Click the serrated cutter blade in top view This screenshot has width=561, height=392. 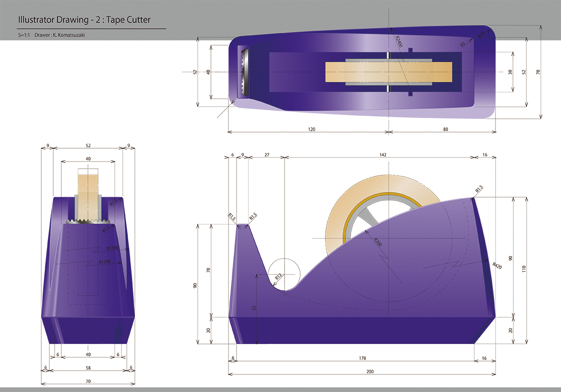coord(244,72)
